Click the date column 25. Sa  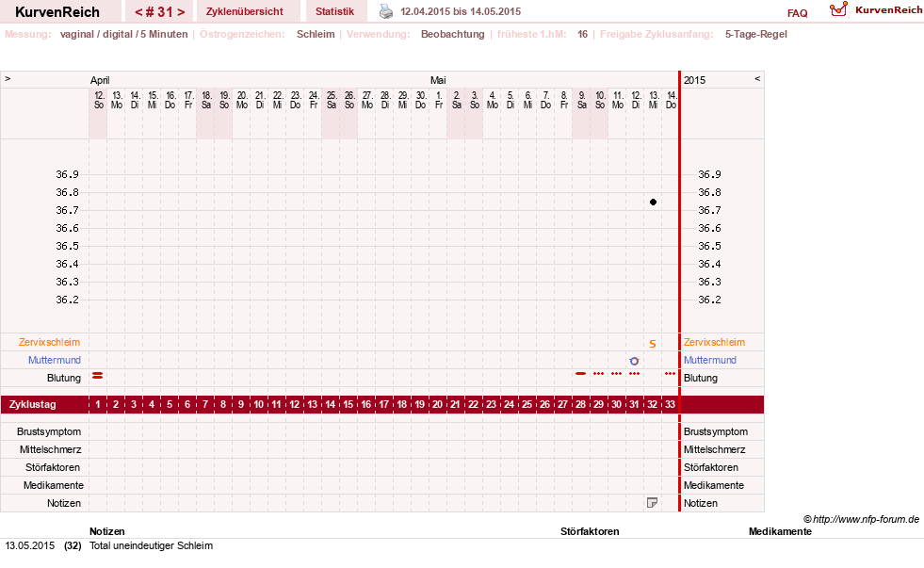pyautogui.click(x=332, y=100)
